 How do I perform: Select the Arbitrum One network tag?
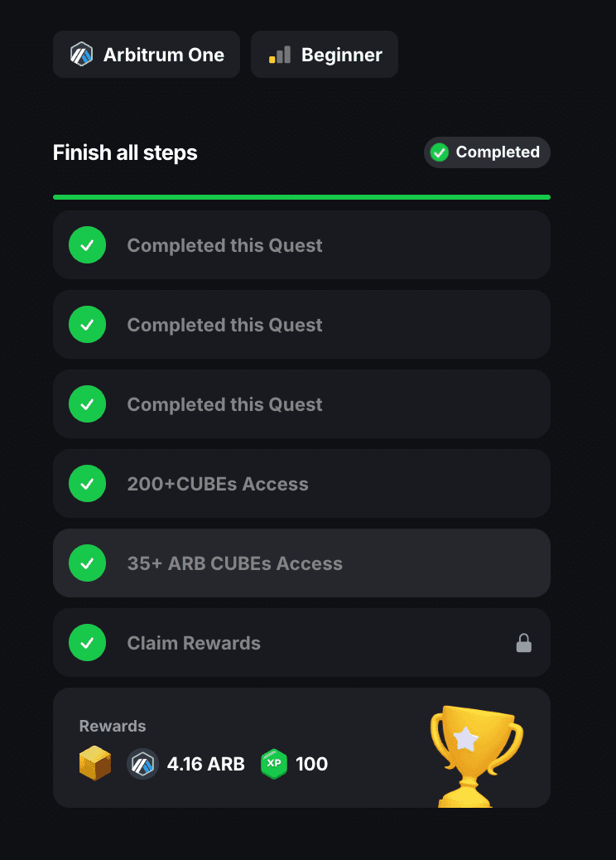[x=147, y=55]
